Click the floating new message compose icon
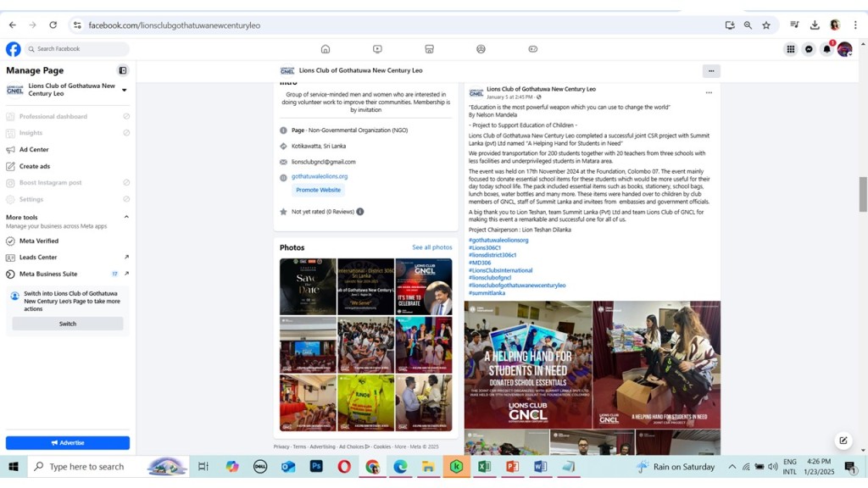 pos(843,441)
